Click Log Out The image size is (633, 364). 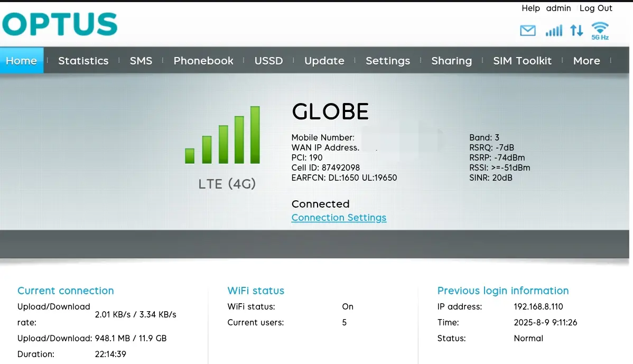pyautogui.click(x=596, y=8)
